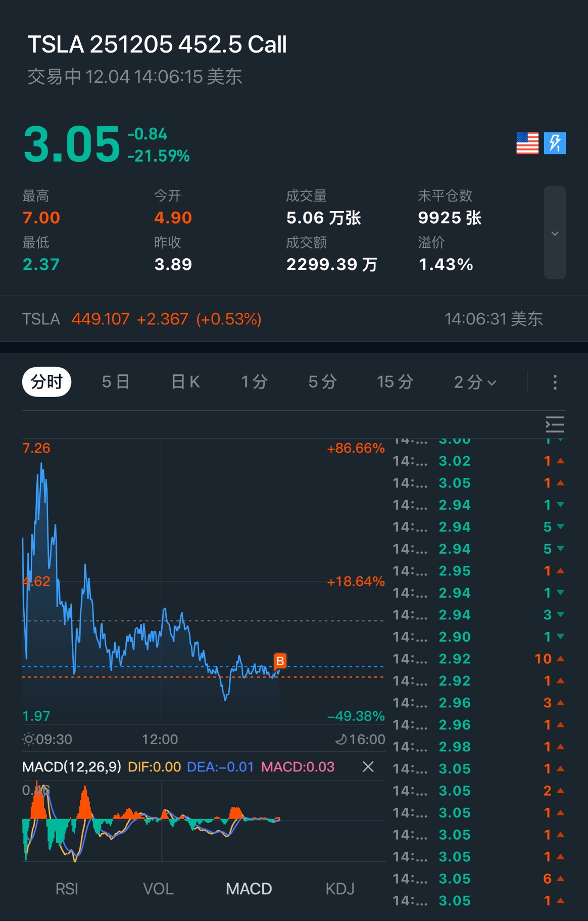Expand the quote details chevron

coord(555,233)
